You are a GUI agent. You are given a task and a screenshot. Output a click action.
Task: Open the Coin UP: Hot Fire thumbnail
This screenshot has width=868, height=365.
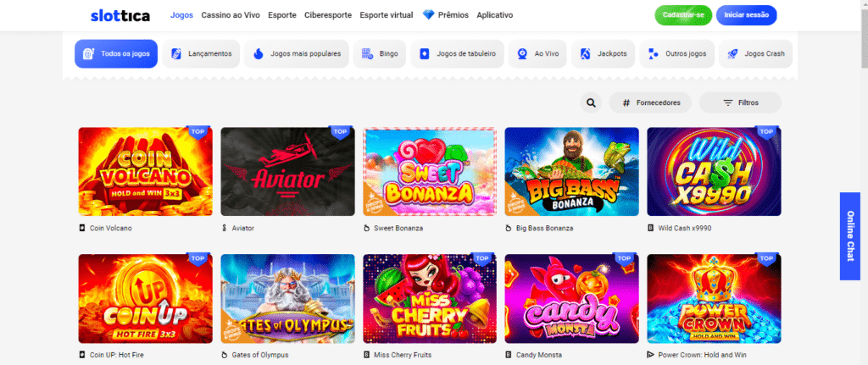pyautogui.click(x=146, y=299)
